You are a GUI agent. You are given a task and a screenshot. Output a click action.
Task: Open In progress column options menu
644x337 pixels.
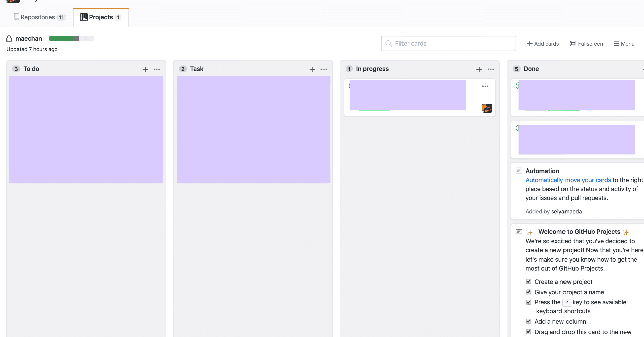pyautogui.click(x=491, y=69)
